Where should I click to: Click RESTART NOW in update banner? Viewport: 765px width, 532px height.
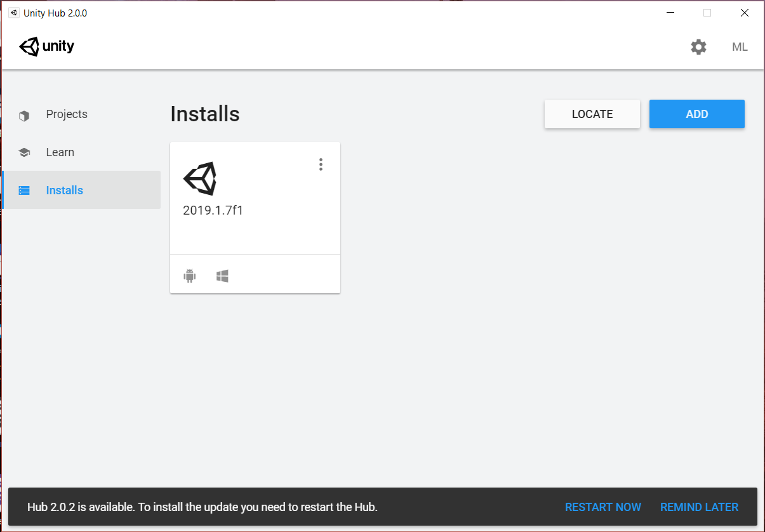[603, 507]
